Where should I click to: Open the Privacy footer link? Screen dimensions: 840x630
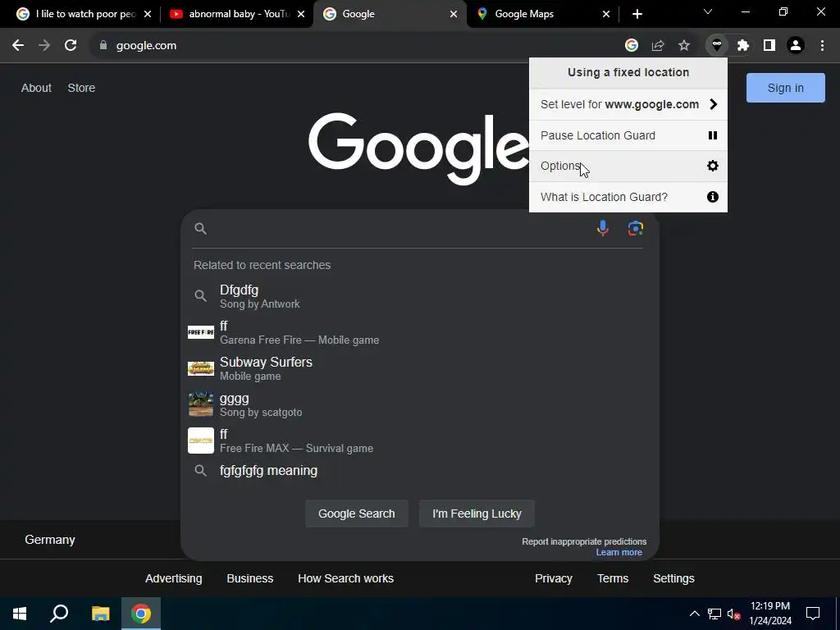pos(554,578)
